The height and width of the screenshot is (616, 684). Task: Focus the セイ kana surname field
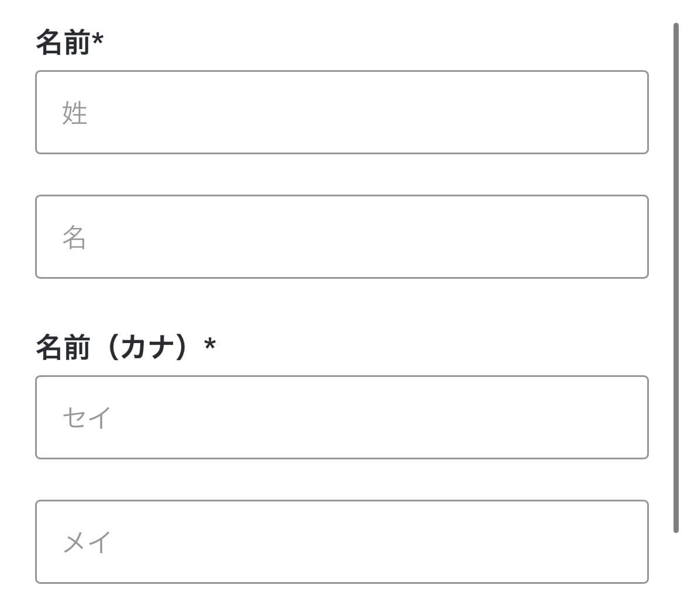point(341,417)
